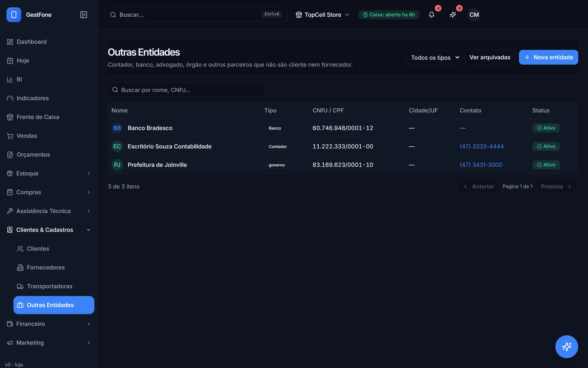Expand the Compras menu chevron
Viewport: 588px width, 368px height.
pos(88,192)
